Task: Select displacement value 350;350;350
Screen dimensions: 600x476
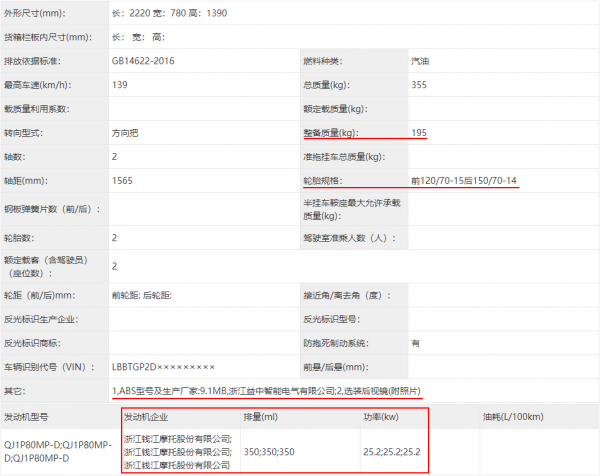Action: pyautogui.click(x=269, y=452)
